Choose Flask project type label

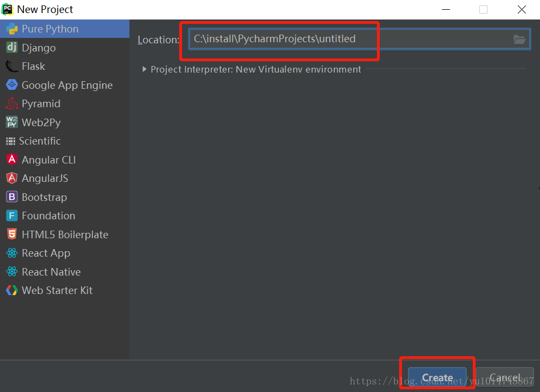(34, 66)
